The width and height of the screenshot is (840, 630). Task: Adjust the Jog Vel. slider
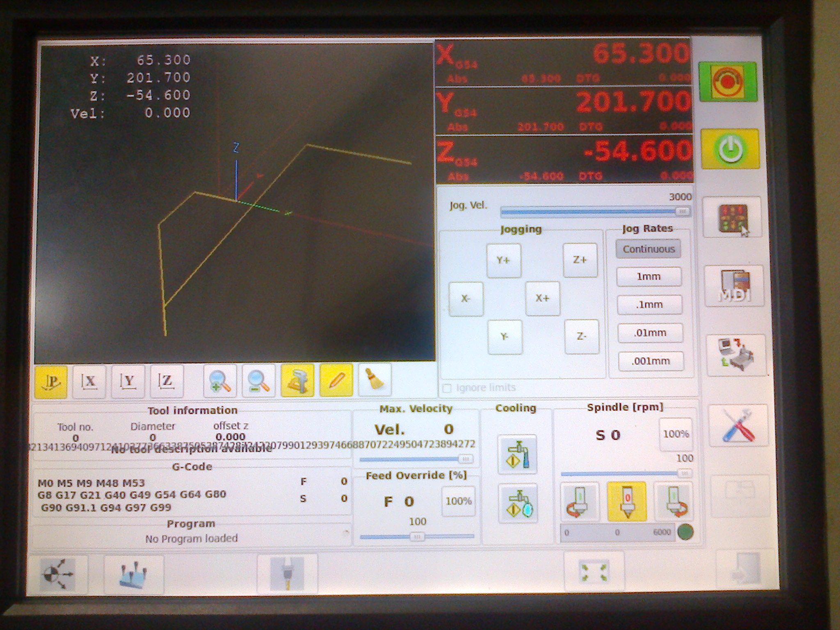click(x=682, y=212)
